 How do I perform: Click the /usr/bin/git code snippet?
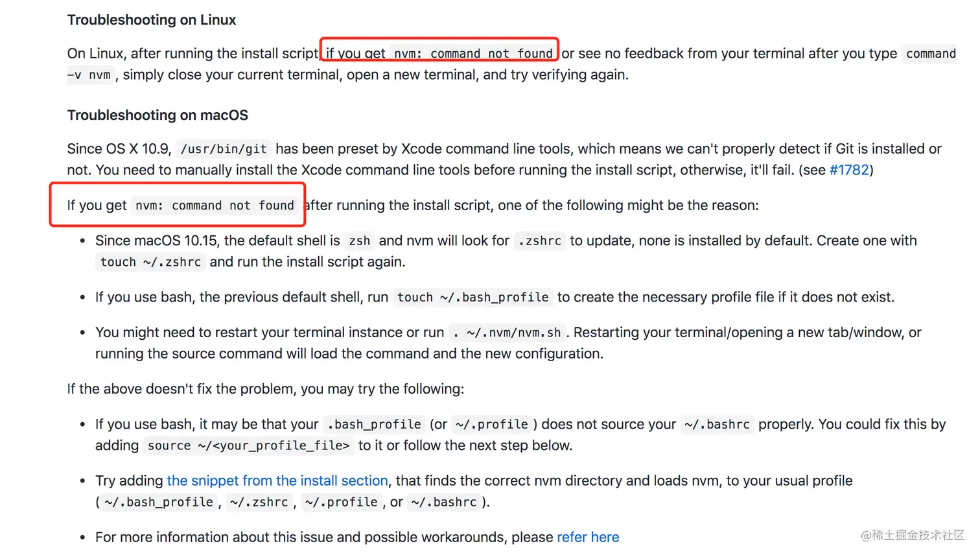[224, 149]
